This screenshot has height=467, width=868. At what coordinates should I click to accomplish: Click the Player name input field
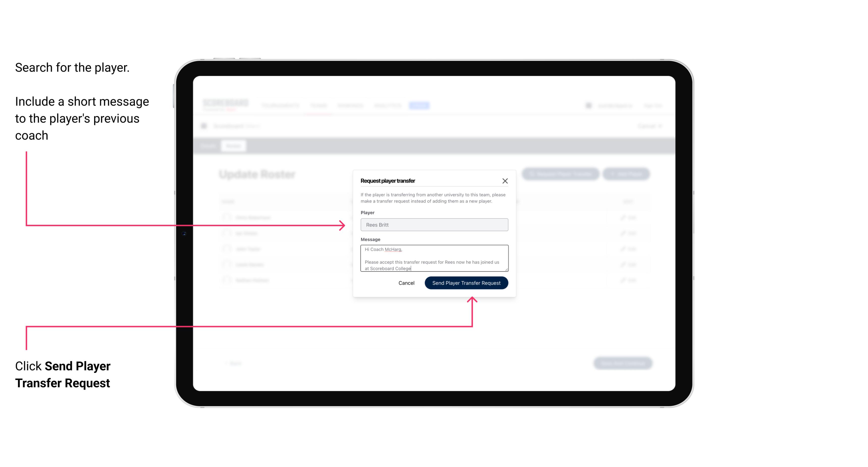tap(433, 225)
